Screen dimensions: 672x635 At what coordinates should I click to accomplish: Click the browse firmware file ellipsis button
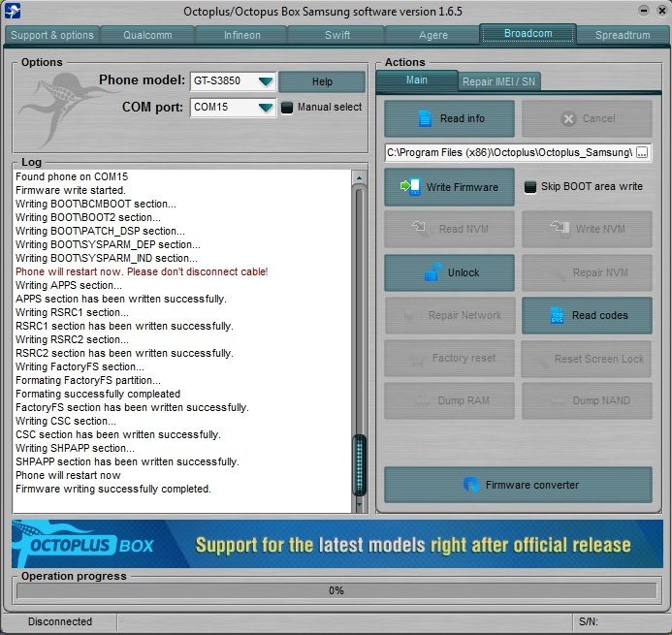(642, 153)
